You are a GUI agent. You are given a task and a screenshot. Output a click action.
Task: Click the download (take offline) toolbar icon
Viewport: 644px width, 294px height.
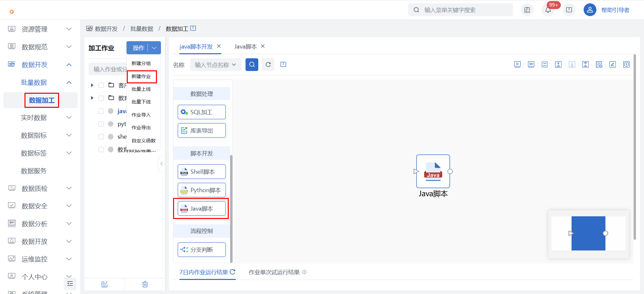(572, 65)
